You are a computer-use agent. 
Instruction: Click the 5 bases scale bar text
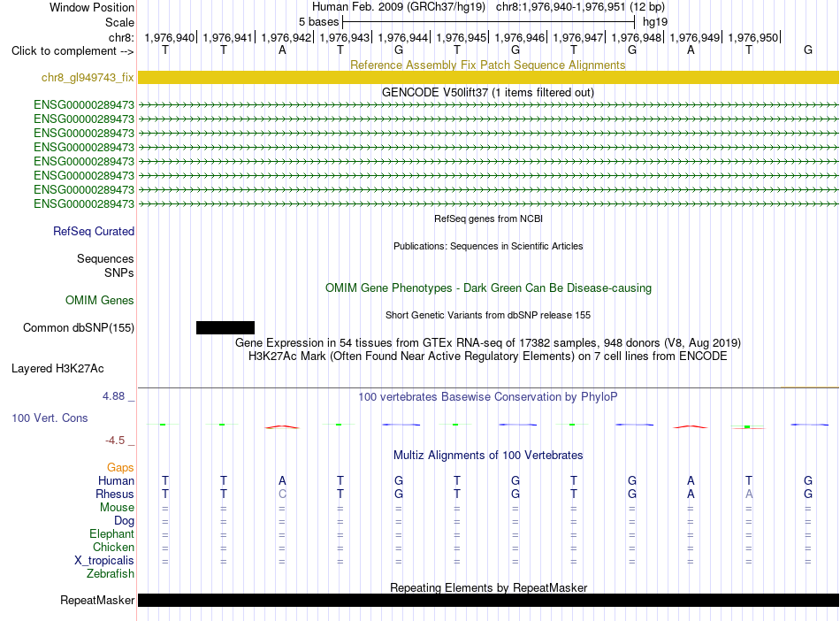click(x=318, y=22)
